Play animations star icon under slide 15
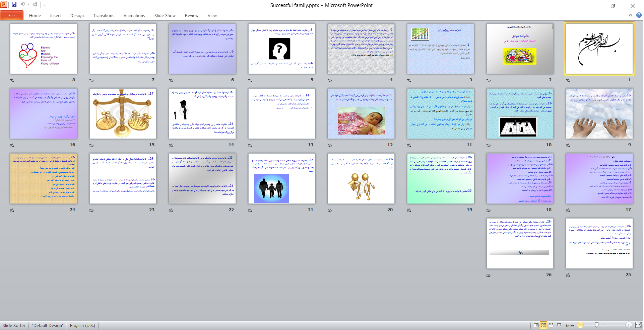This screenshot has height=330, width=644. click(x=91, y=145)
